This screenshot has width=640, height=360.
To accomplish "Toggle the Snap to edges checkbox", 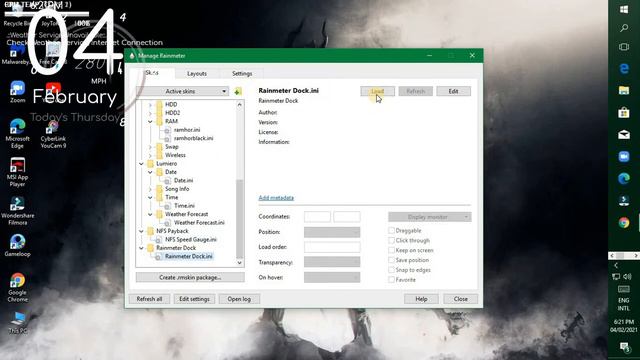I will coord(391,270).
